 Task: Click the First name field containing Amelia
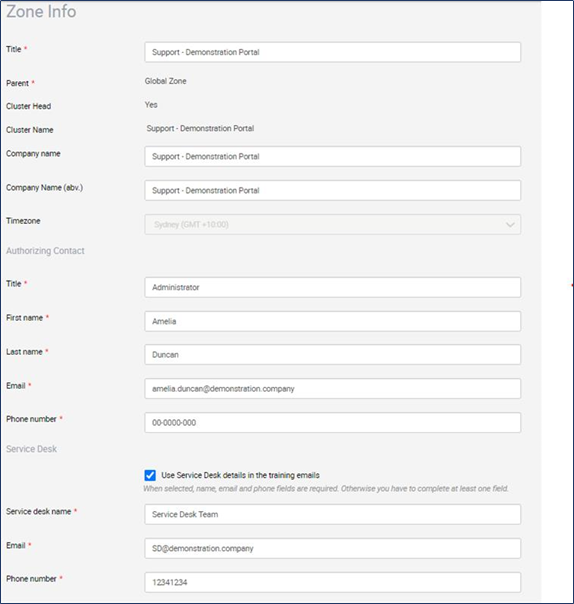pos(332,321)
